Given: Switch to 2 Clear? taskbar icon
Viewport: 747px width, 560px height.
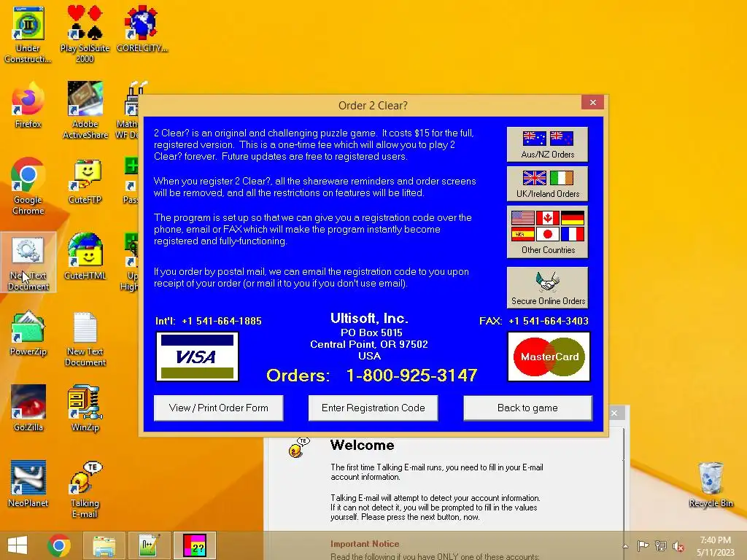Looking at the screenshot, I should [194, 545].
